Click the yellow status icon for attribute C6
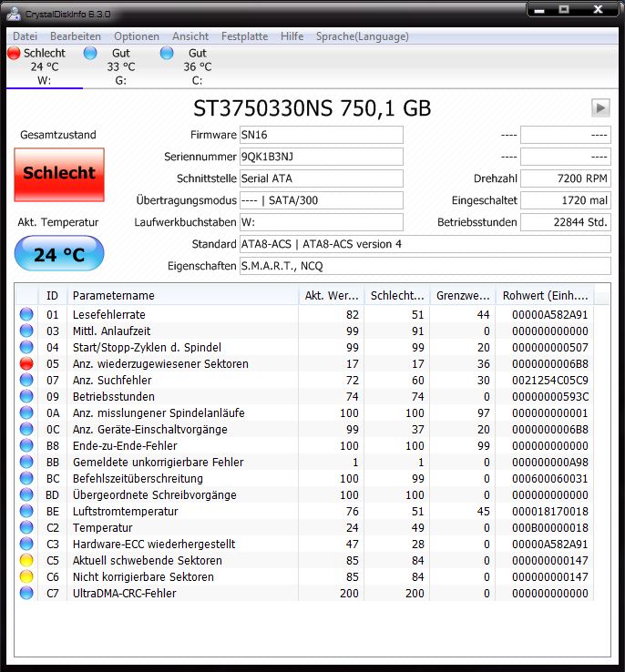The height and width of the screenshot is (672, 625). point(26,577)
